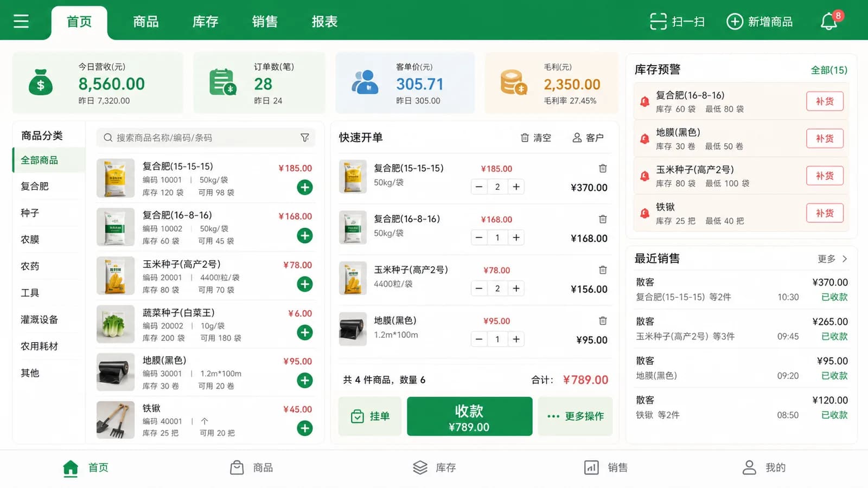Select the 首页 top tab
868x488 pixels.
click(79, 22)
